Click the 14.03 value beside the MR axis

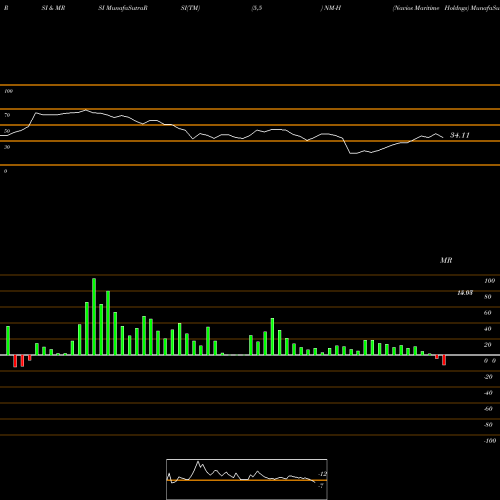465,293
